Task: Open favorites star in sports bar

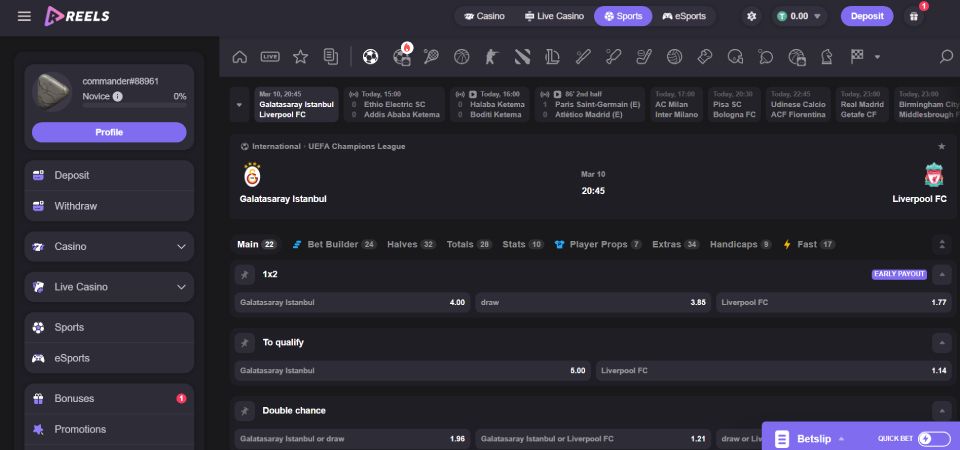Action: (x=300, y=57)
